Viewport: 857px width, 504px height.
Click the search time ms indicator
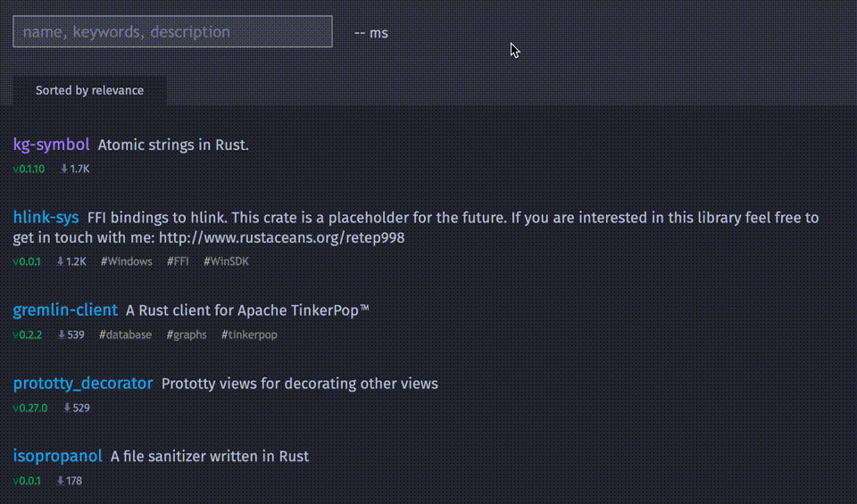[371, 33]
